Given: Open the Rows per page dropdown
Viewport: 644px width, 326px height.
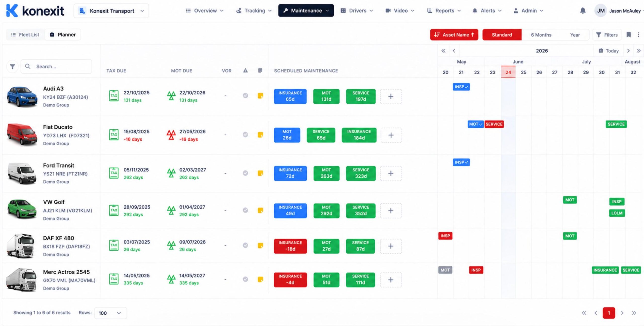Looking at the screenshot, I should coord(110,313).
